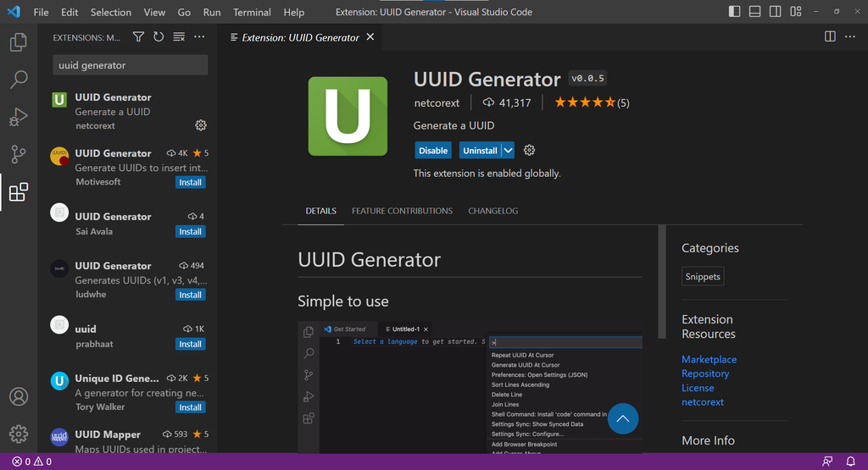
Task: Toggle the bottom panel visibility
Action: [754, 12]
